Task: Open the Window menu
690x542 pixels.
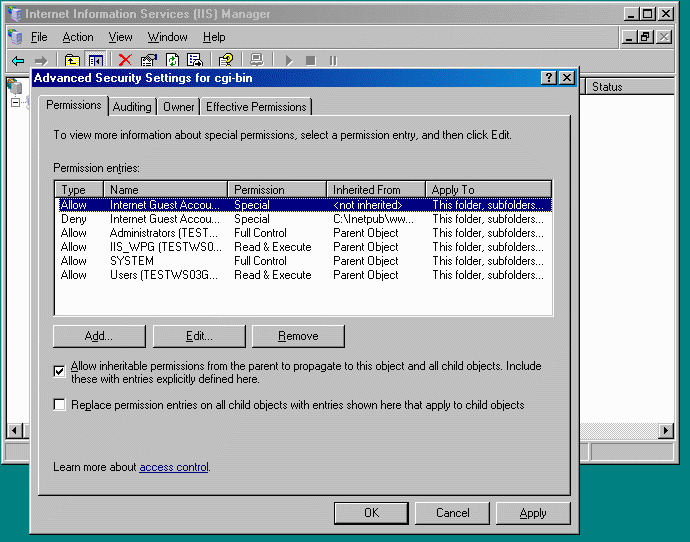Action: pos(168,37)
